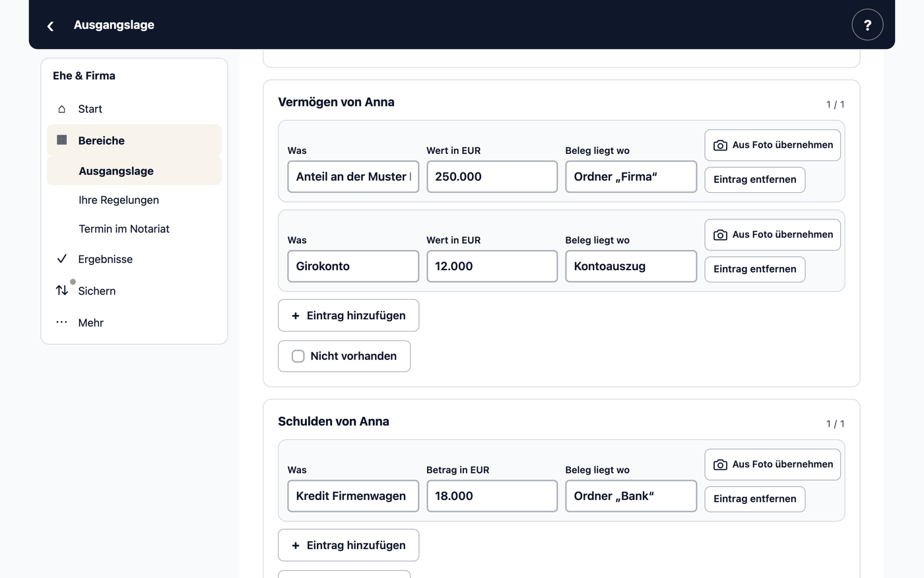Click the three dots icon beside Mehr

62,322
